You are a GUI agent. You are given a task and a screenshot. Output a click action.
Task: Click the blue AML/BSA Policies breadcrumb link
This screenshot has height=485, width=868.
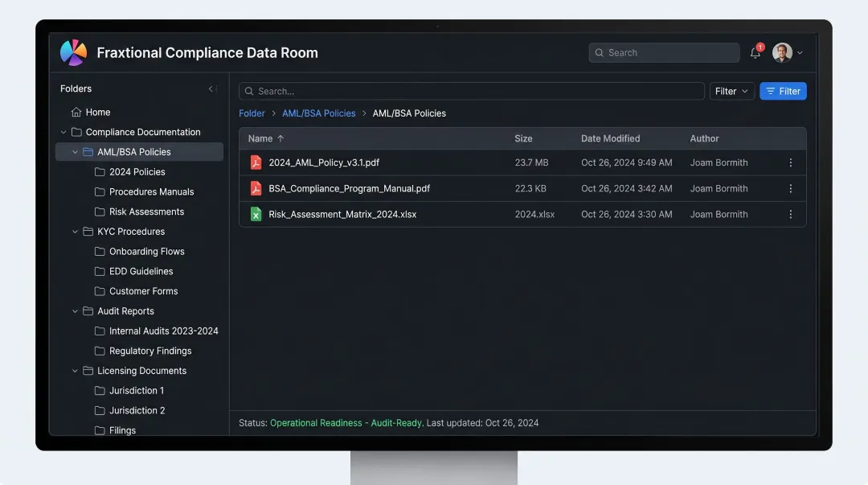(x=319, y=113)
